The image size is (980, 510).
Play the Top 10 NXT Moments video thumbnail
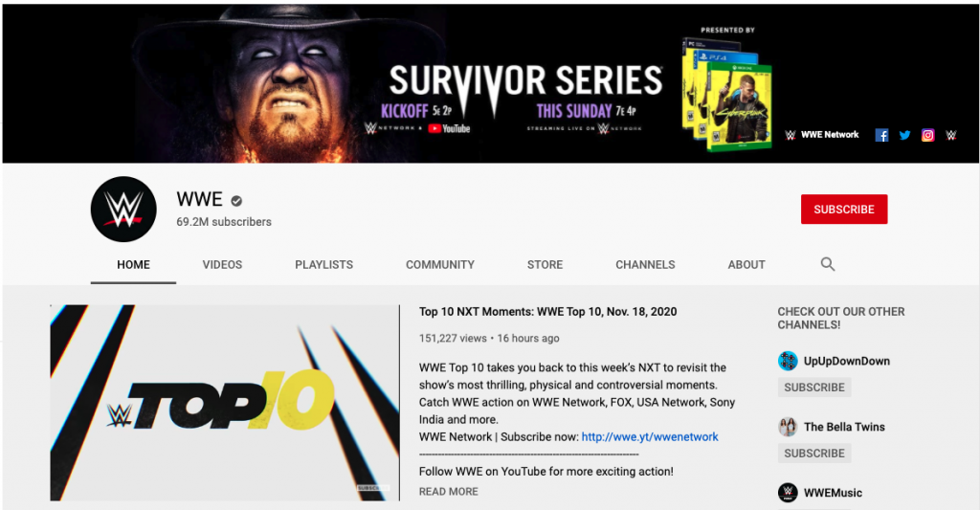(x=225, y=403)
